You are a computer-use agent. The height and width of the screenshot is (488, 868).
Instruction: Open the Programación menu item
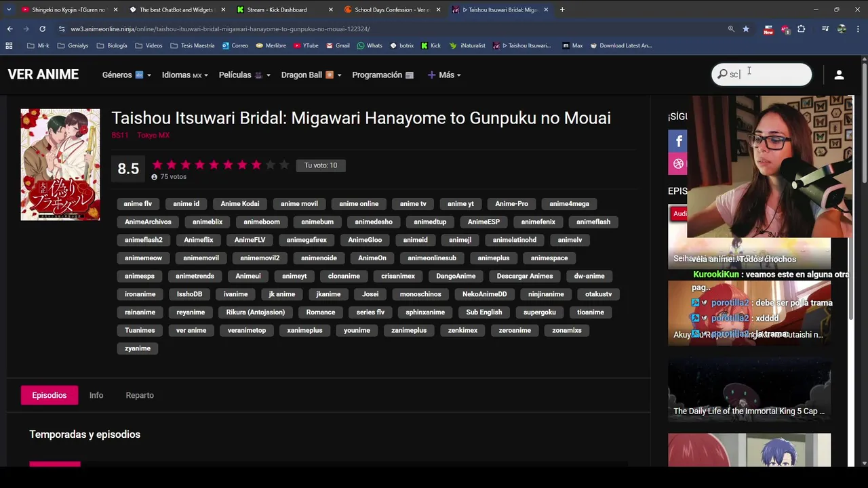point(382,75)
